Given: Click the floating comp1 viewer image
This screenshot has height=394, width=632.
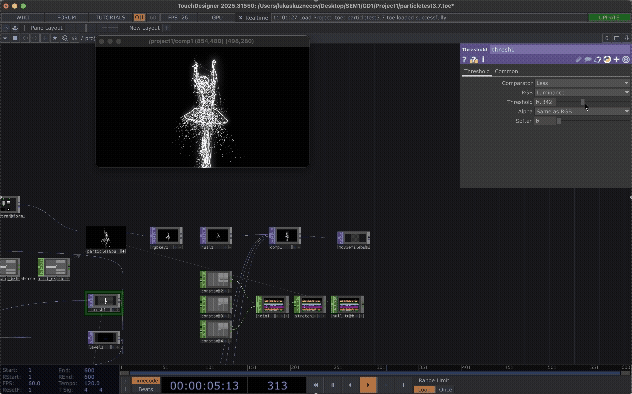Looking at the screenshot, I should click(202, 107).
